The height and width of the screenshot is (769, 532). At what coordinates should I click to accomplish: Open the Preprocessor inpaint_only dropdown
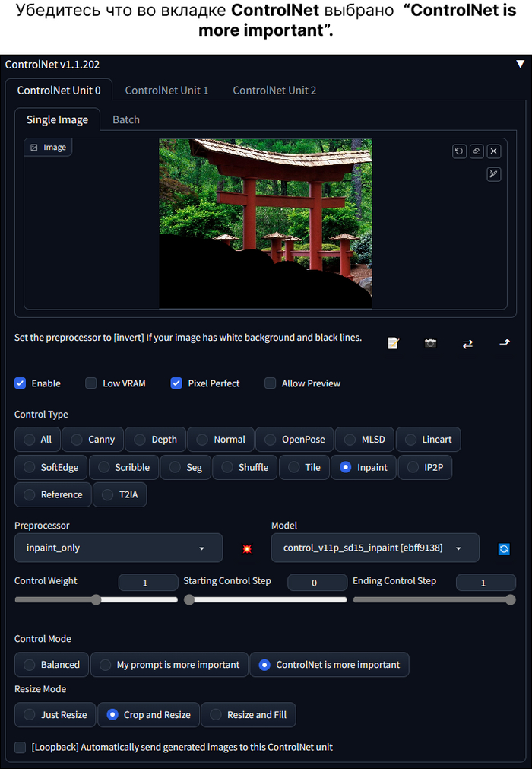pos(118,548)
